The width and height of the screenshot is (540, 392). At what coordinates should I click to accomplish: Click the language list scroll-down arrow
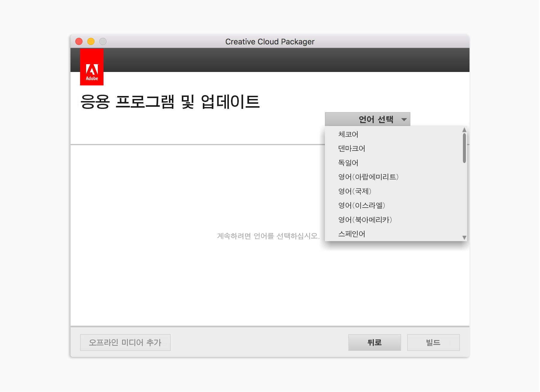[464, 238]
